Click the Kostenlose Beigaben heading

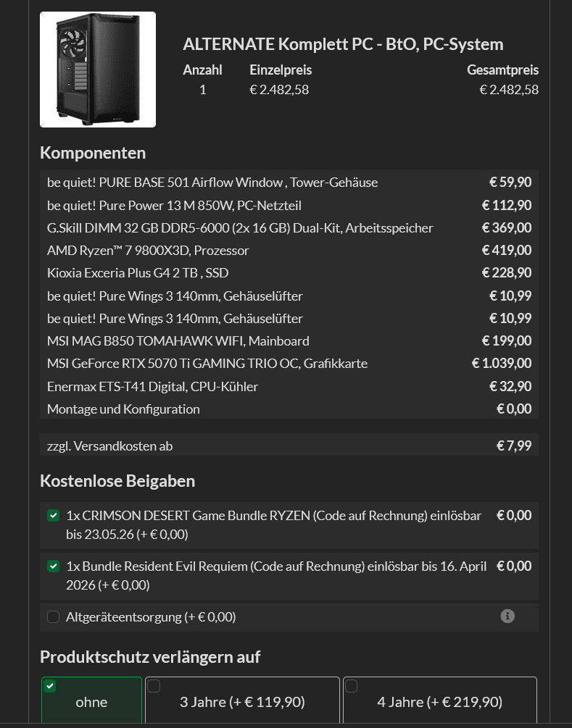coord(117,481)
